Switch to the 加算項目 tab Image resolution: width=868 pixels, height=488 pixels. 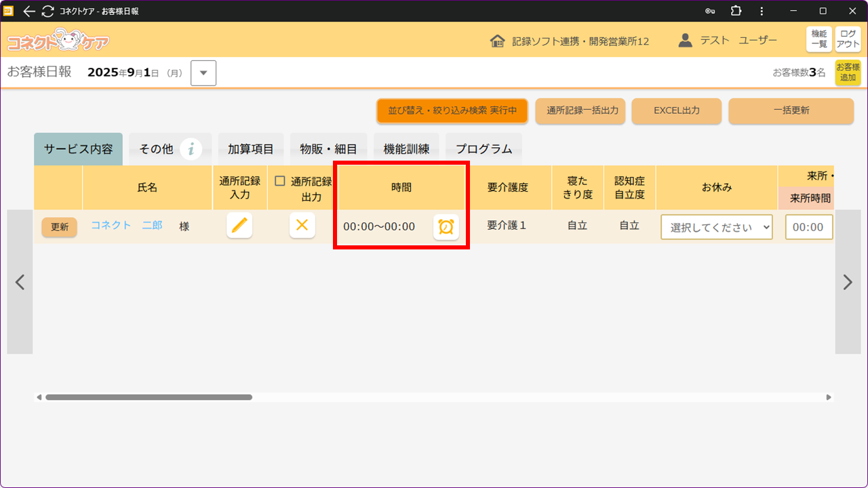[x=250, y=149]
